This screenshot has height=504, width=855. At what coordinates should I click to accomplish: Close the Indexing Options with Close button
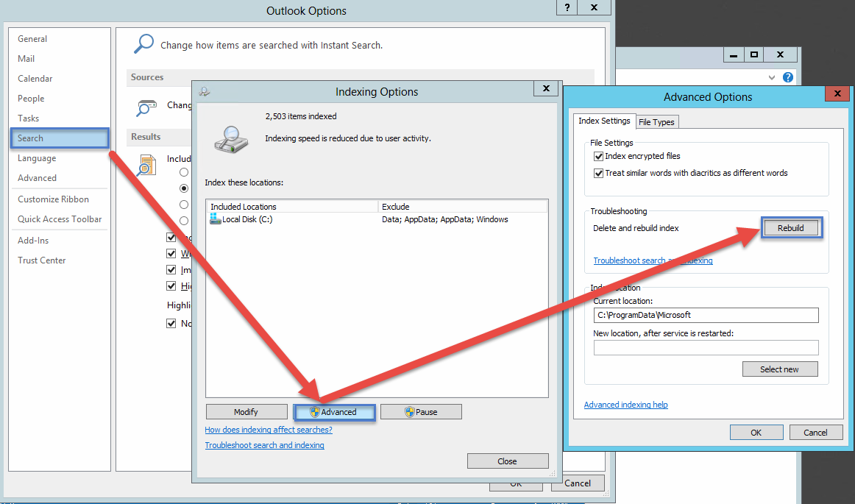(x=508, y=461)
